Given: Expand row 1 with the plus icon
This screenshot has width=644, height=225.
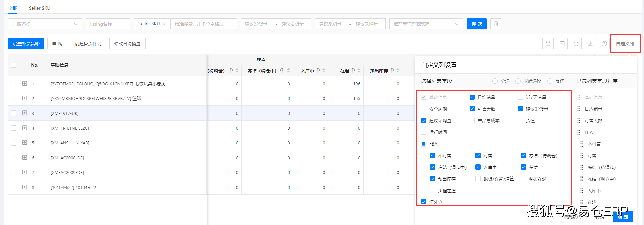Looking at the screenshot, I should point(25,83).
